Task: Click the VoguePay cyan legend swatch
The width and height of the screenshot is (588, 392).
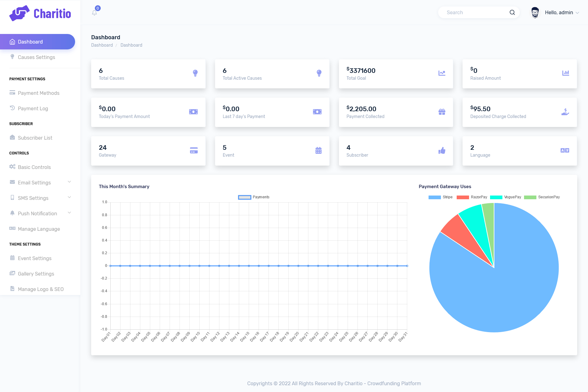Action: [496, 197]
